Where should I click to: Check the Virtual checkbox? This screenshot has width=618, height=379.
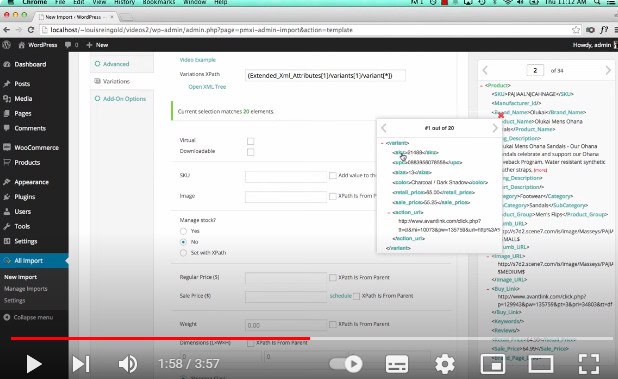[250, 141]
